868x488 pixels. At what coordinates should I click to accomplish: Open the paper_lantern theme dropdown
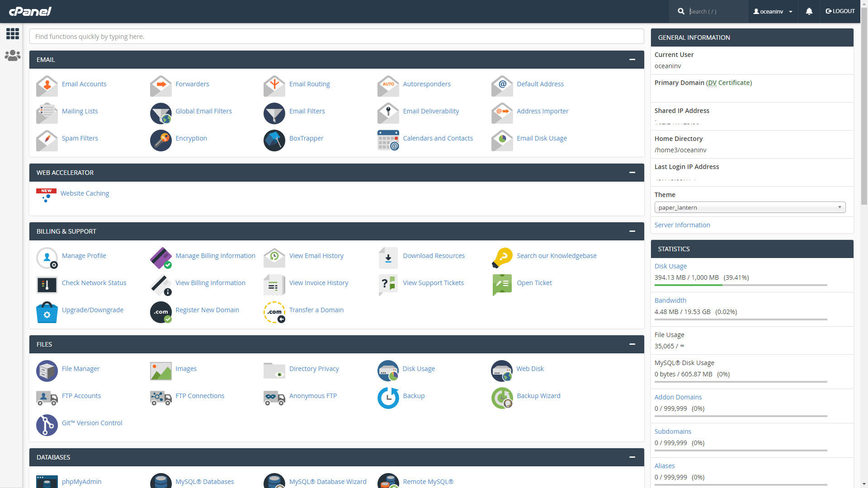pos(750,207)
